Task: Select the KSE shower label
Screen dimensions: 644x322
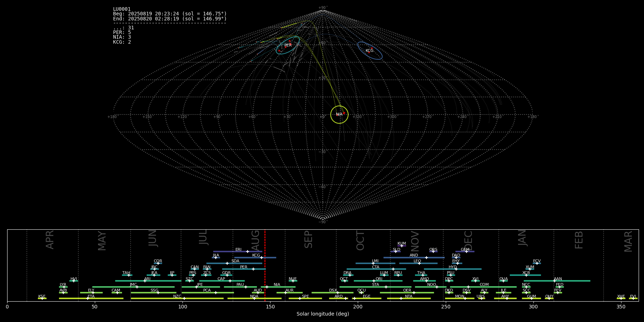Action: pyautogui.click(x=42, y=297)
